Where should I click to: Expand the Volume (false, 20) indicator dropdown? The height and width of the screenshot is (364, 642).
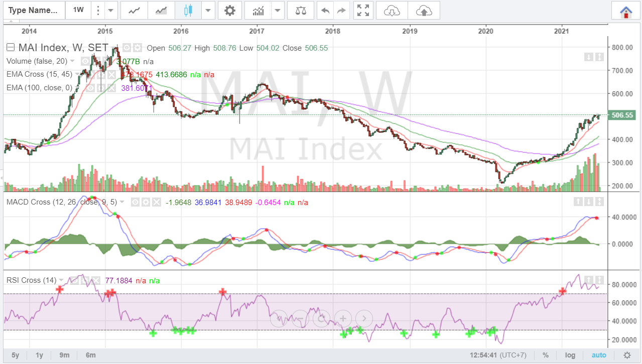coord(72,61)
